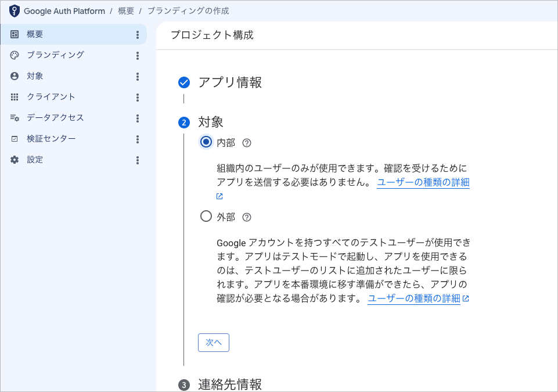Click the 設定 gear icon
The width and height of the screenshot is (558, 392).
click(15, 160)
